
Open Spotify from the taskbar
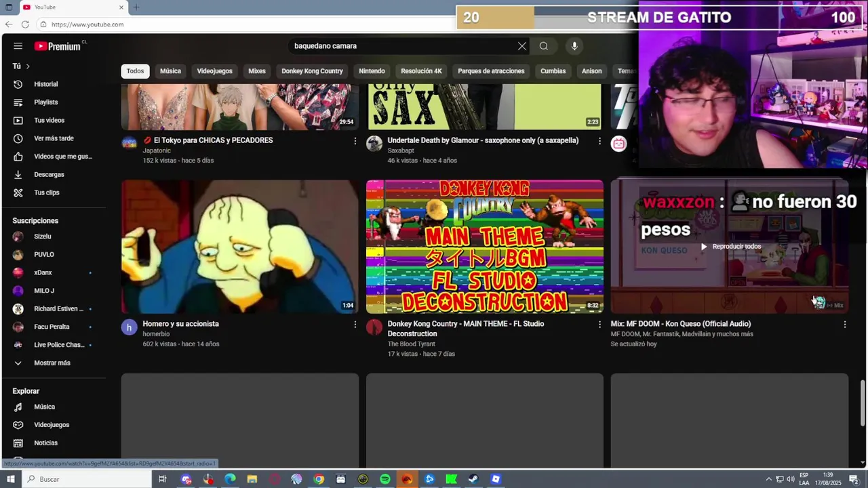[385, 479]
